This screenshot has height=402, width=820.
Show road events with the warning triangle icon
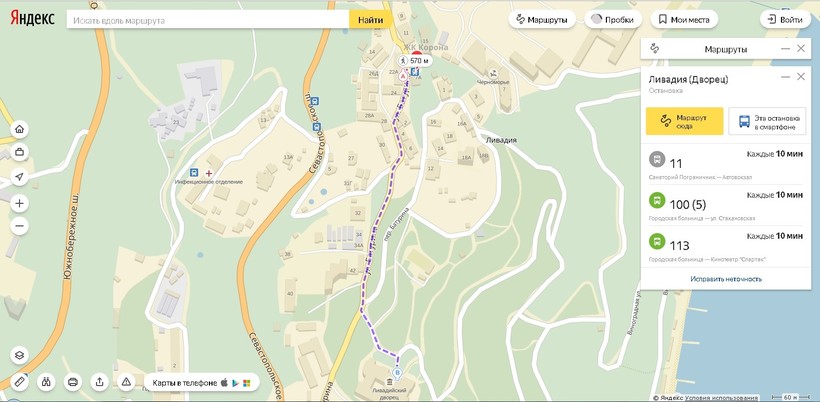pyautogui.click(x=126, y=381)
